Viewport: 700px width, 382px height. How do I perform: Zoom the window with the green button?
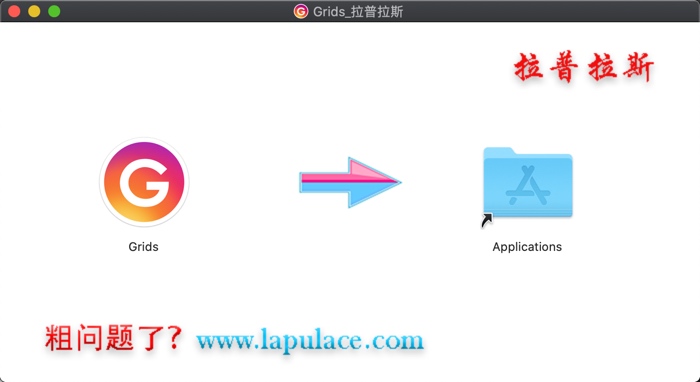(x=54, y=11)
